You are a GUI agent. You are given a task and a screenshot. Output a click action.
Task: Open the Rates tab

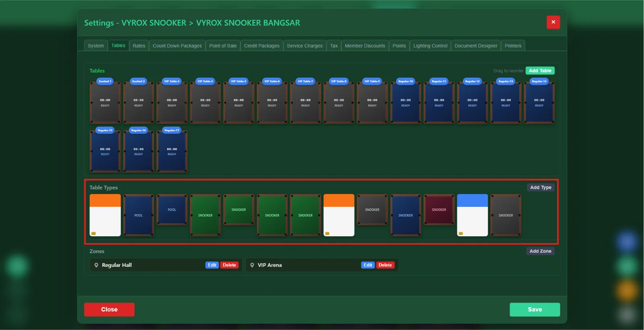[x=139, y=45]
